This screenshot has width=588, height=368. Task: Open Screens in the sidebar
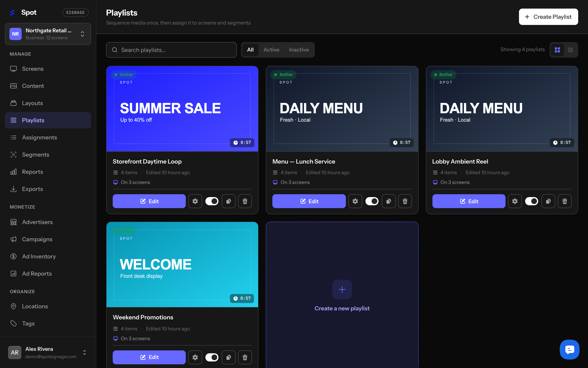pyautogui.click(x=48, y=69)
